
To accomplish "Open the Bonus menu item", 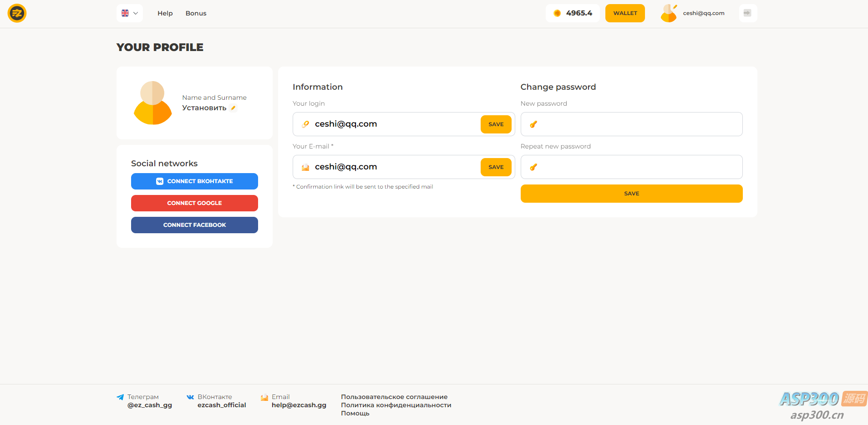I will click(x=196, y=13).
